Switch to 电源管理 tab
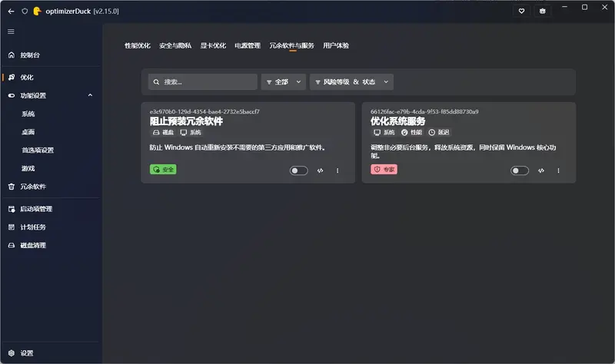Screen dimensions: 615x364 point(248,45)
